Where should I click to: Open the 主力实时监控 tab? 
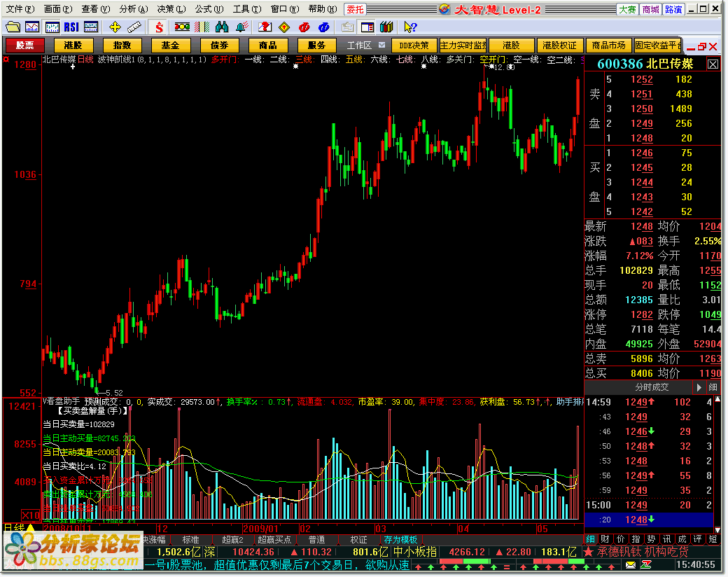click(x=463, y=45)
